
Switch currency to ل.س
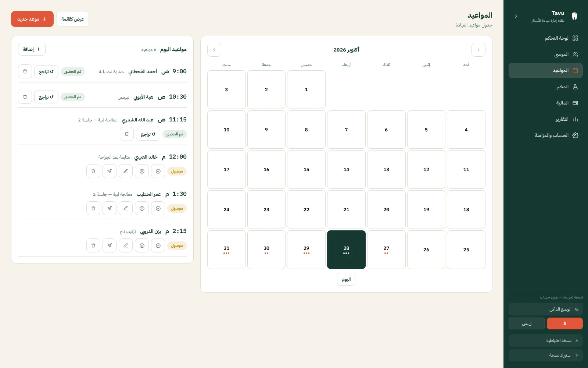pyautogui.click(x=527, y=323)
